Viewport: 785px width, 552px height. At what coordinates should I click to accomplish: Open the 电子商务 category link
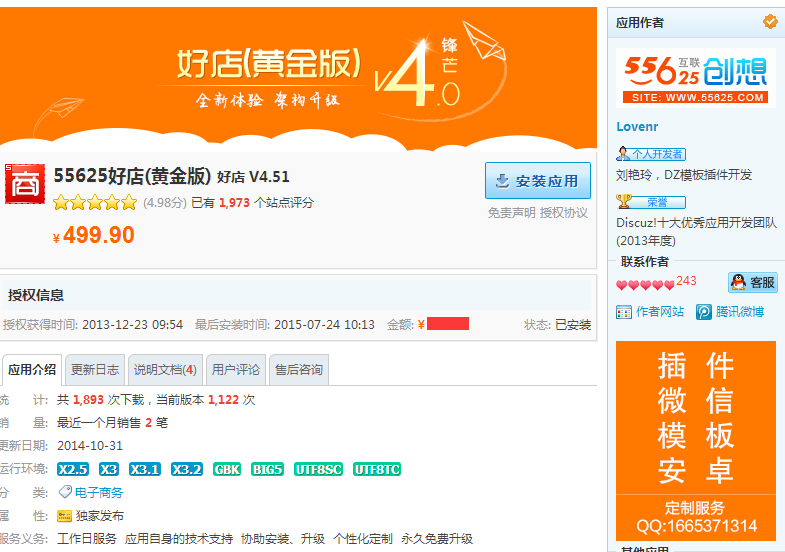click(x=99, y=493)
